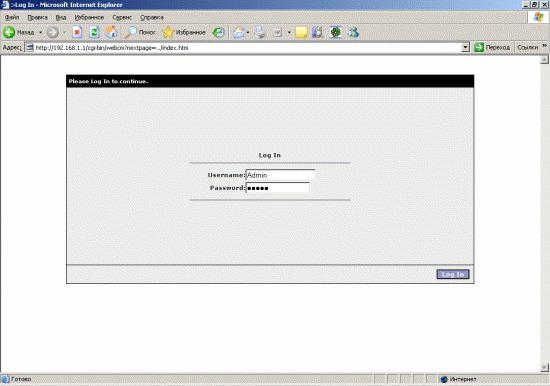Expand the Edit button dropdown arrow

pos(289,32)
